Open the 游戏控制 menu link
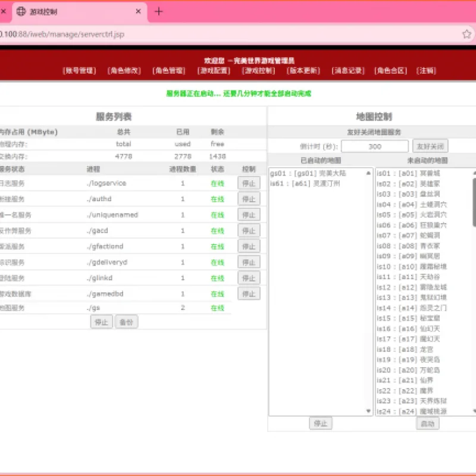The width and height of the screenshot is (476, 476). pyautogui.click(x=258, y=71)
